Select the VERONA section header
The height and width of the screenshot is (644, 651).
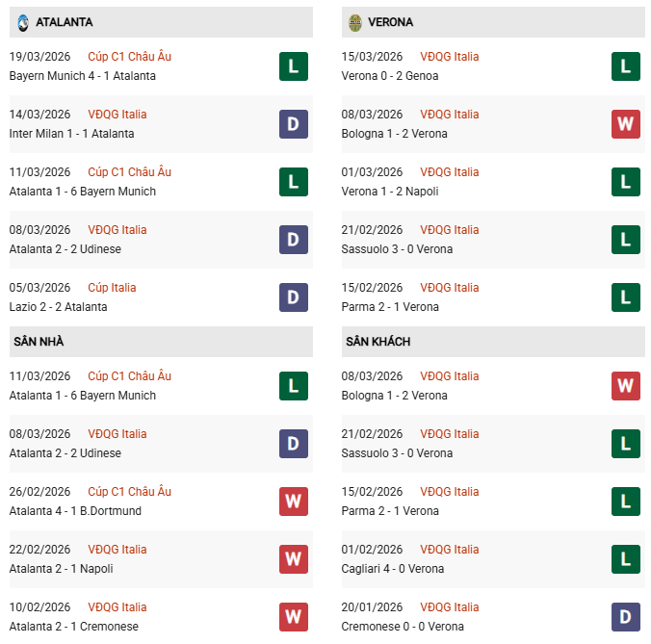click(x=492, y=22)
